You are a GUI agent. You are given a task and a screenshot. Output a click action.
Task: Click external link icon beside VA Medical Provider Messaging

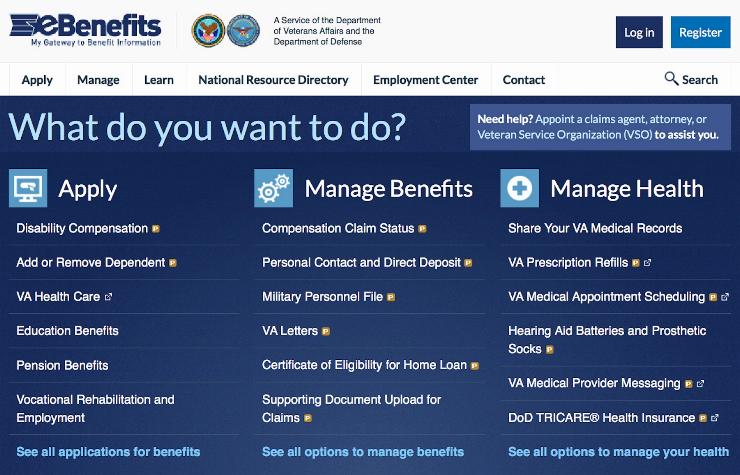point(700,383)
